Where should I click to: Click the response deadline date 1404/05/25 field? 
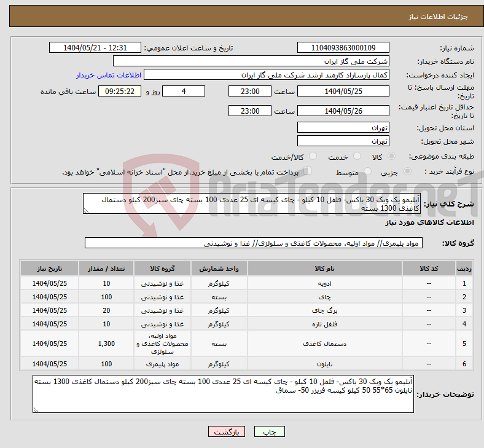(343, 91)
